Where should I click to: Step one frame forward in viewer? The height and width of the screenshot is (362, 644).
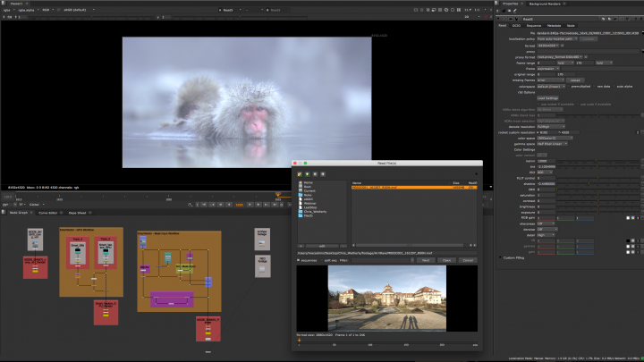pos(258,205)
